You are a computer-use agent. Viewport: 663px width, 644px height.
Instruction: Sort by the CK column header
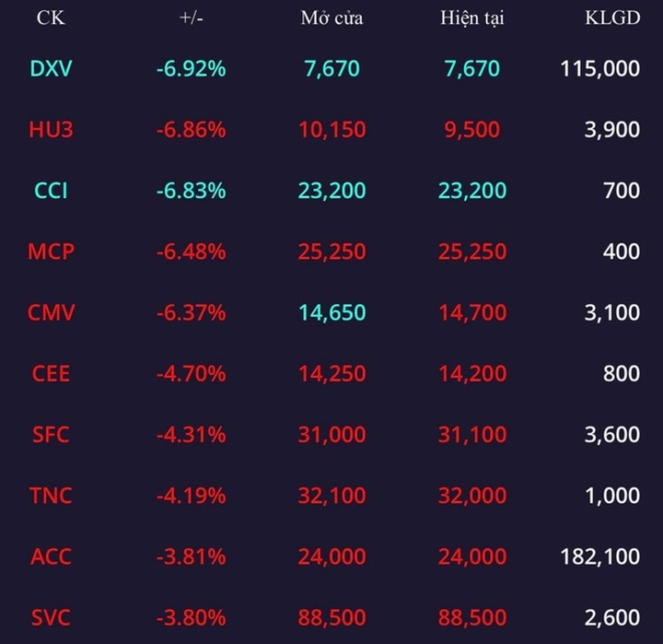click(51, 19)
